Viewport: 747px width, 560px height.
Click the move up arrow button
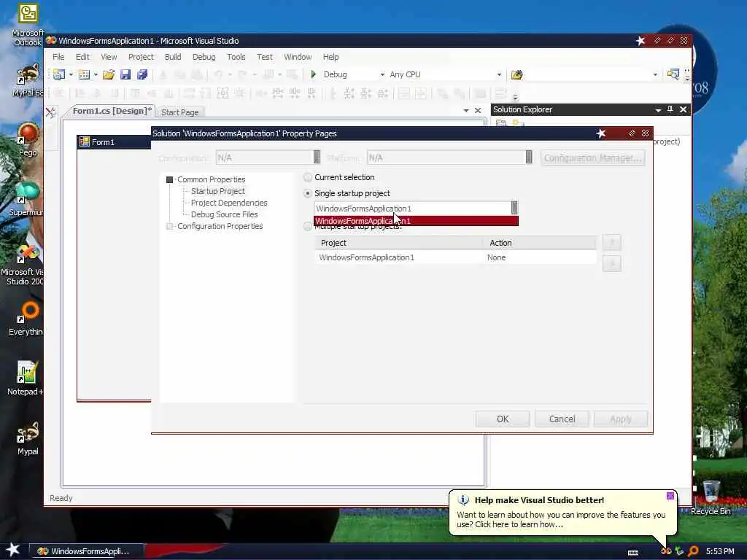pyautogui.click(x=612, y=242)
